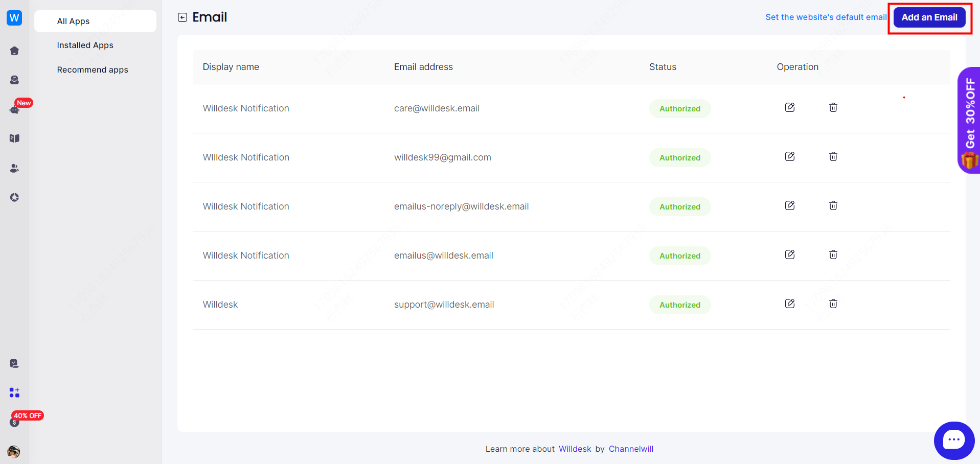Open the chatbot icon marked New
The image size is (980, 464).
[14, 109]
